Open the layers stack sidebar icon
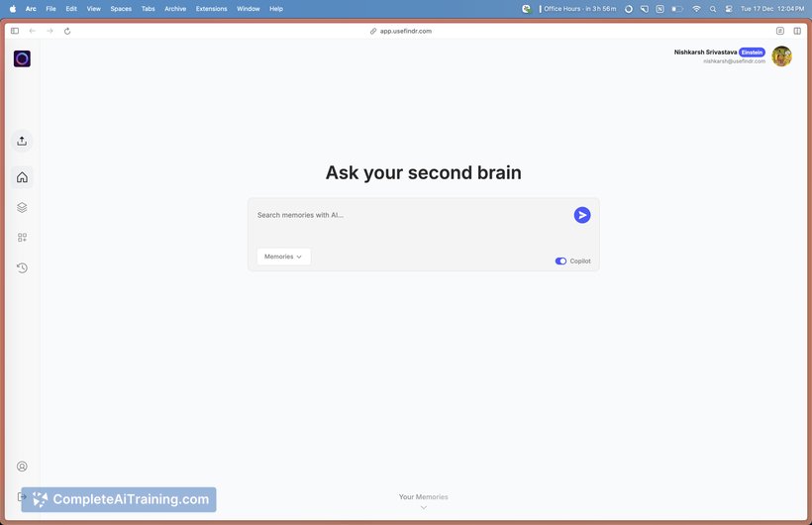812x525 pixels. (22, 207)
